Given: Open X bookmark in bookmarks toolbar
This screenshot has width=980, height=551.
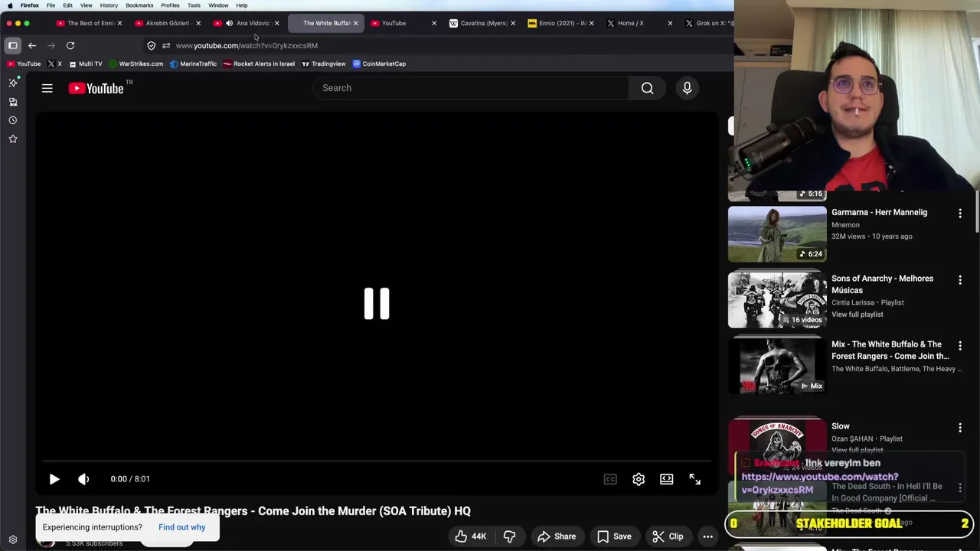Looking at the screenshot, I should coord(54,64).
